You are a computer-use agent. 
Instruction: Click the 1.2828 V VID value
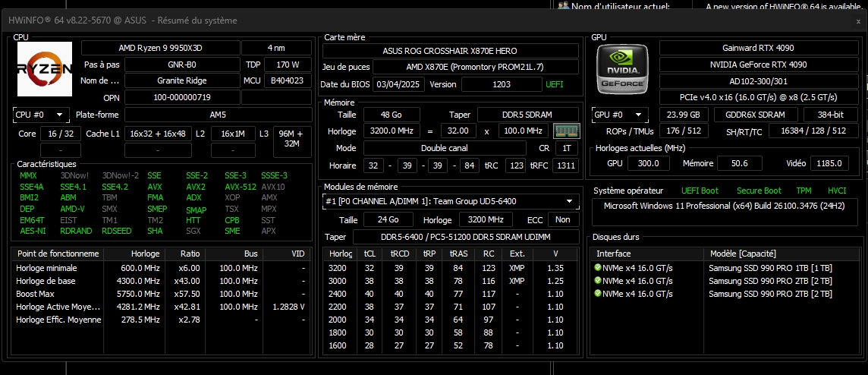(x=288, y=307)
